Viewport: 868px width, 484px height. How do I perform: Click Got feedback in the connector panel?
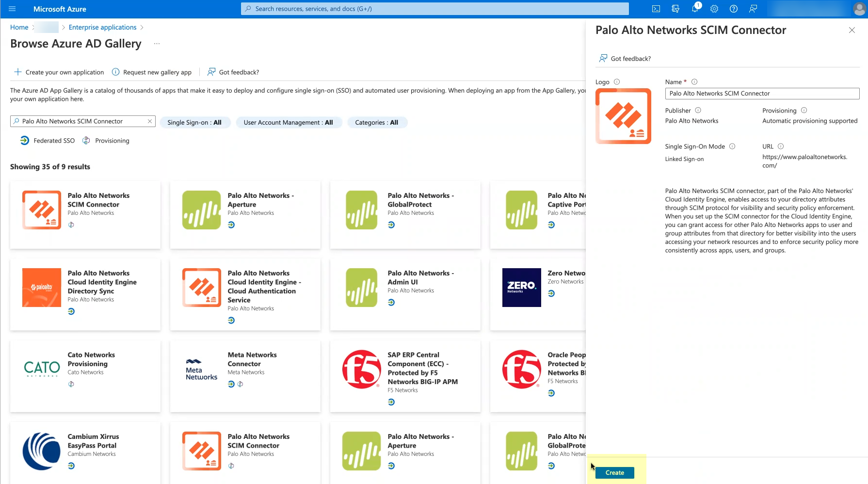(625, 59)
